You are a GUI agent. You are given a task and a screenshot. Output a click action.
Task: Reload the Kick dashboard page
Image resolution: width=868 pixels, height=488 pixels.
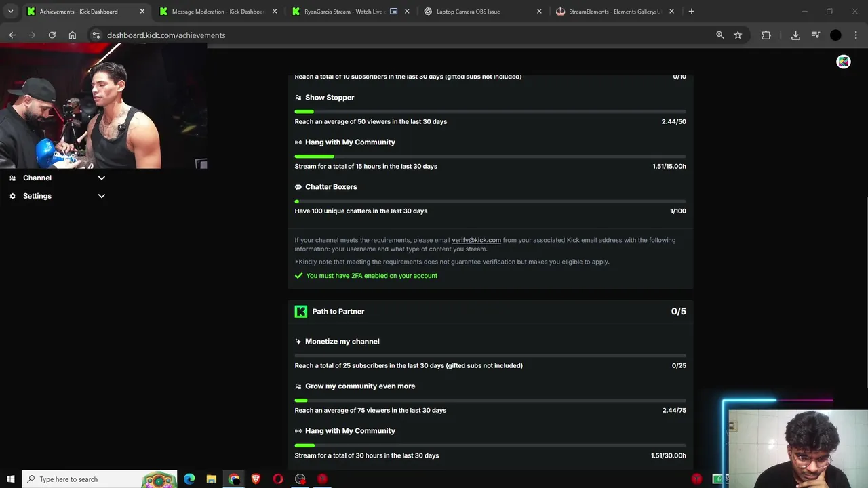pyautogui.click(x=52, y=35)
